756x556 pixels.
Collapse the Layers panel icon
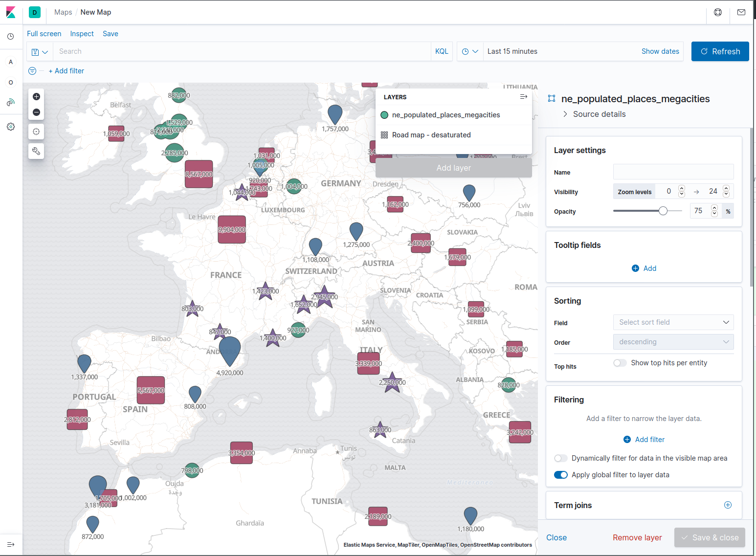(x=523, y=97)
